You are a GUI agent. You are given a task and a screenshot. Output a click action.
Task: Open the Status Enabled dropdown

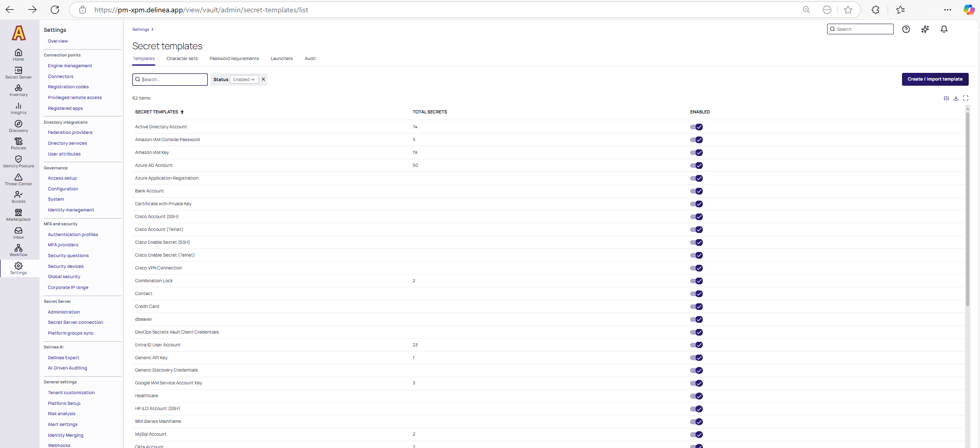click(x=244, y=80)
